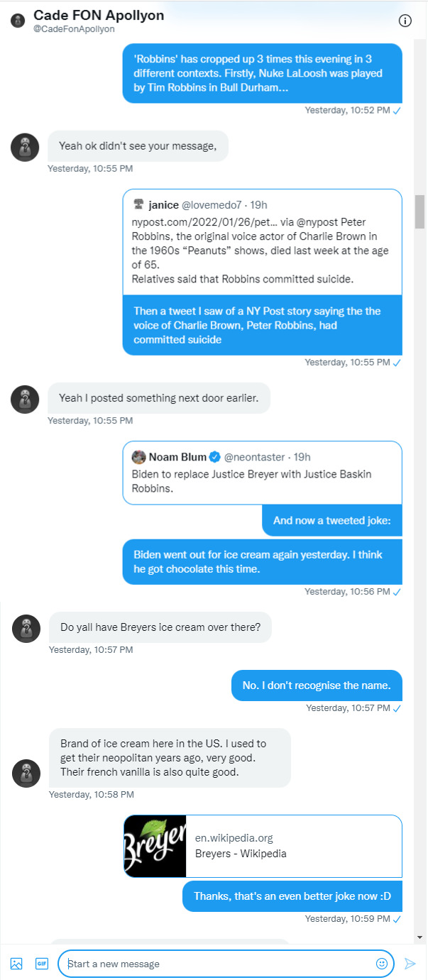Click the add photo/video icon

click(x=16, y=964)
